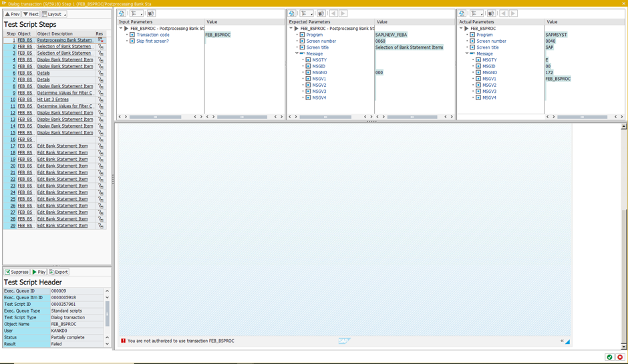628x364 pixels.
Task: Click find icon in Expected Parameters toolbar
Action: point(321,13)
